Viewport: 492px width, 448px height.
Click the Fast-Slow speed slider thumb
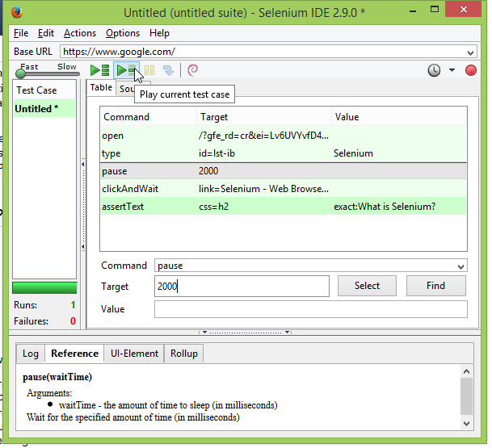(x=20, y=74)
